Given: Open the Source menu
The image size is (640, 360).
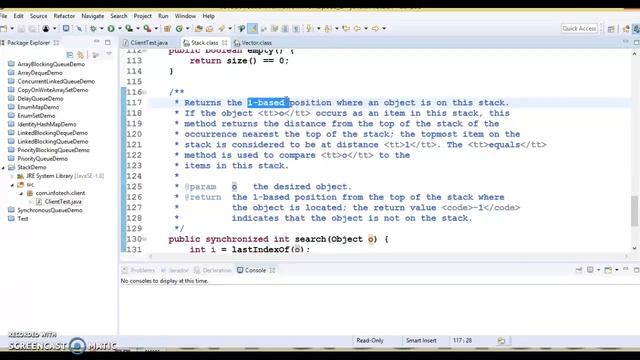Looking at the screenshot, I should (x=38, y=16).
